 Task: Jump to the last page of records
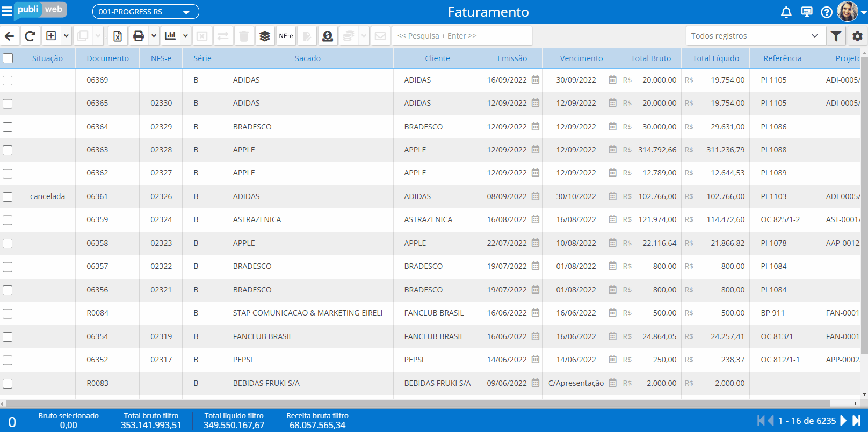[x=857, y=421]
